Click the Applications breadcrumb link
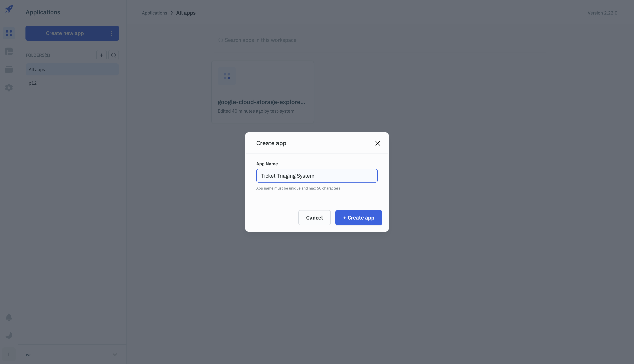Image resolution: width=634 pixels, height=364 pixels. 154,13
